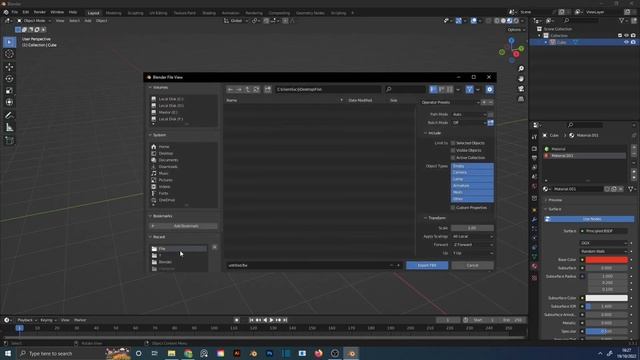Toggle the Mesh object type
This screenshot has height=360, width=640.
[x=472, y=192]
